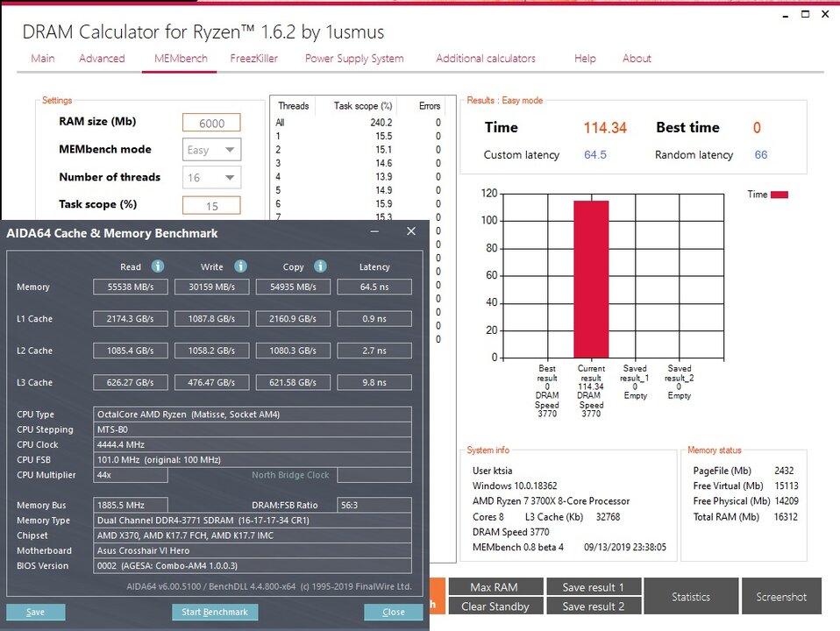Click the Write info icon in AIDA64

(x=240, y=266)
